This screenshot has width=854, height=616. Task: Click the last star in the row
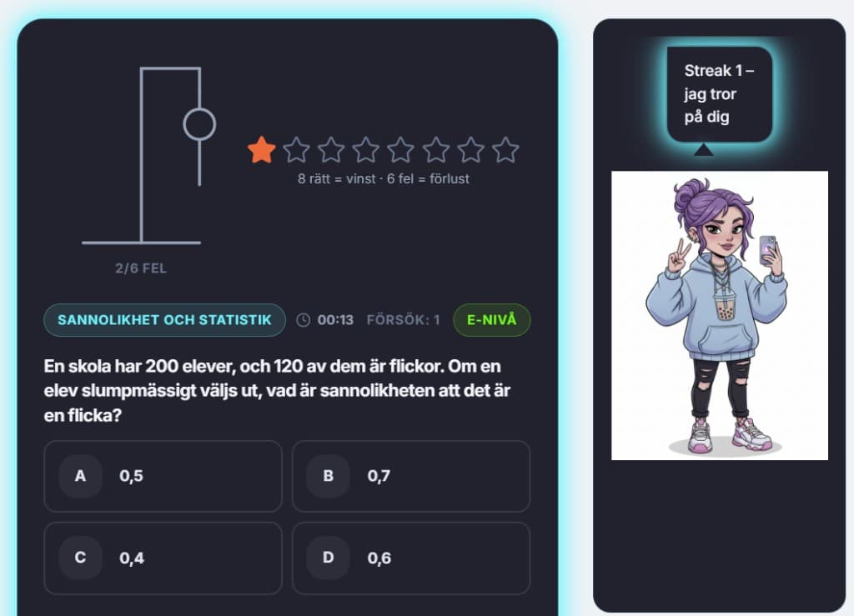point(506,150)
